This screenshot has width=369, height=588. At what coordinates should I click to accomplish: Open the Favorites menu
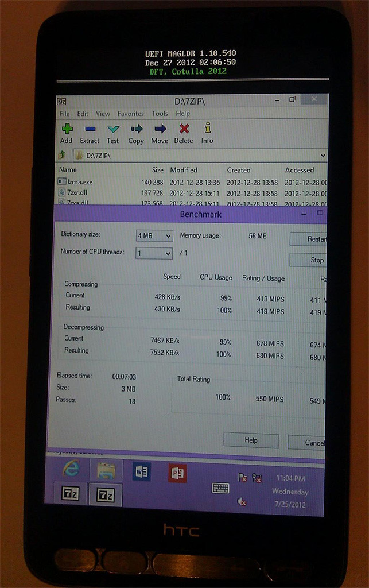tap(131, 114)
